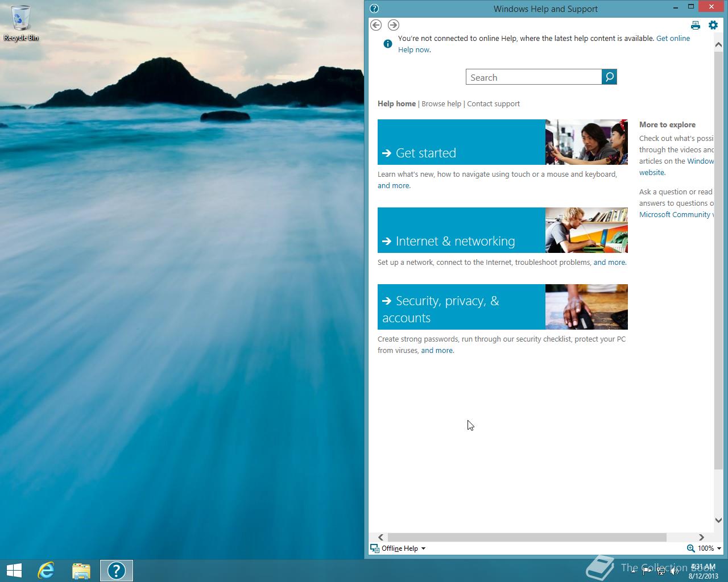Open Action Center flag tray icon
The width and height of the screenshot is (728, 582).
point(647,571)
